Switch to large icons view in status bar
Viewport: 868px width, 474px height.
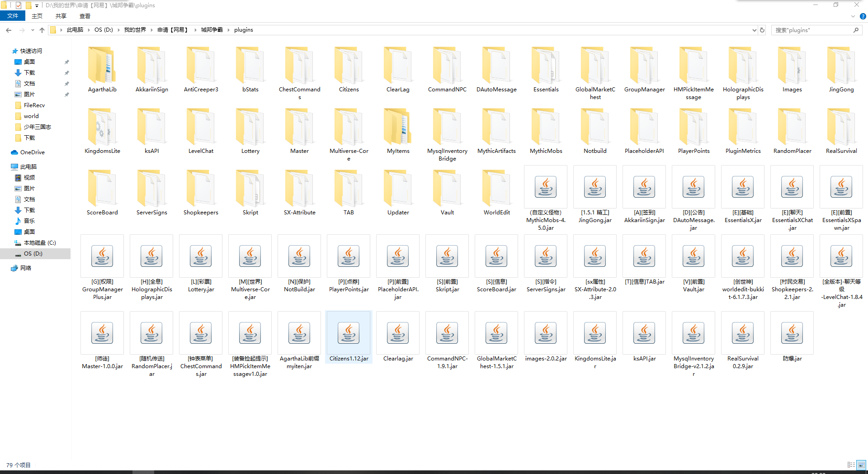point(862,465)
